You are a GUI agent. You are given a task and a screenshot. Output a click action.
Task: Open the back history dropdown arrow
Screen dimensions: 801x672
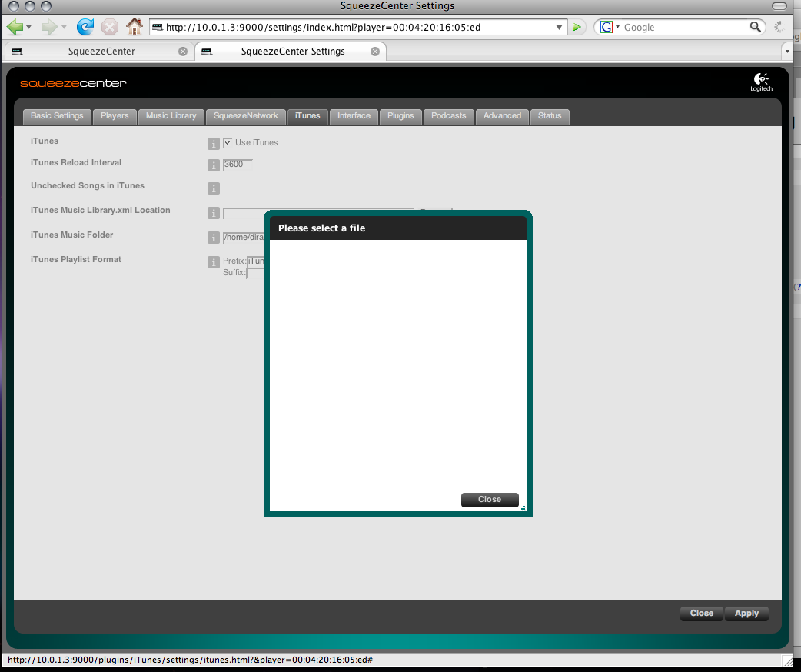pyautogui.click(x=29, y=28)
